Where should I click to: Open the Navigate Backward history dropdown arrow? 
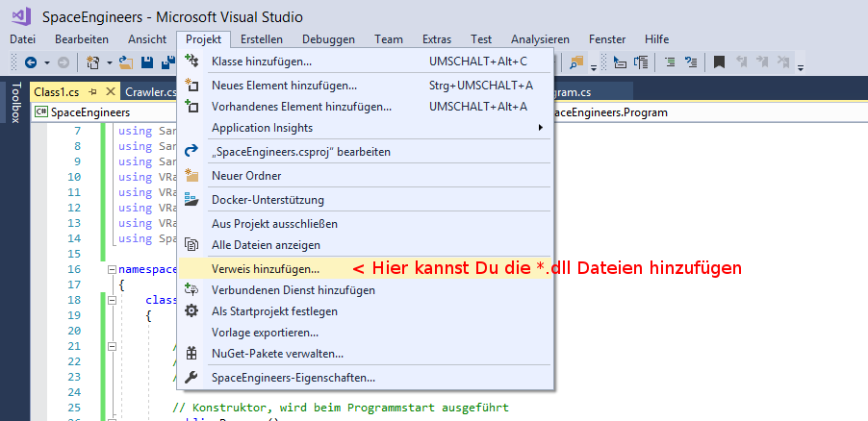[x=47, y=62]
